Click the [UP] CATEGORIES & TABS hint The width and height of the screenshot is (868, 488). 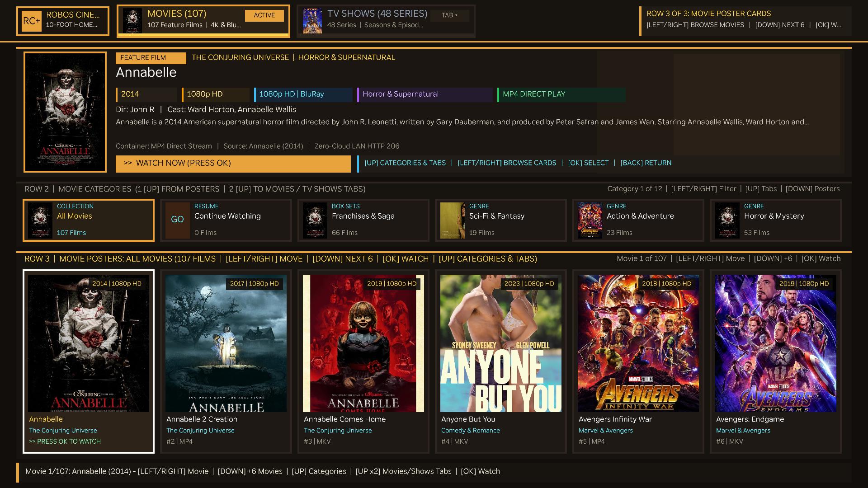pyautogui.click(x=405, y=163)
